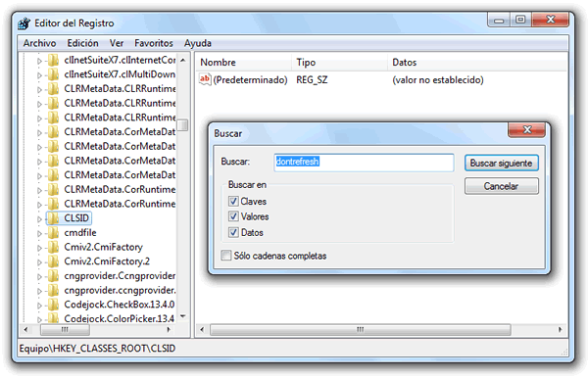Select the (Predeterminado) value entry
Screen dimensions: 588x379
click(x=250, y=80)
